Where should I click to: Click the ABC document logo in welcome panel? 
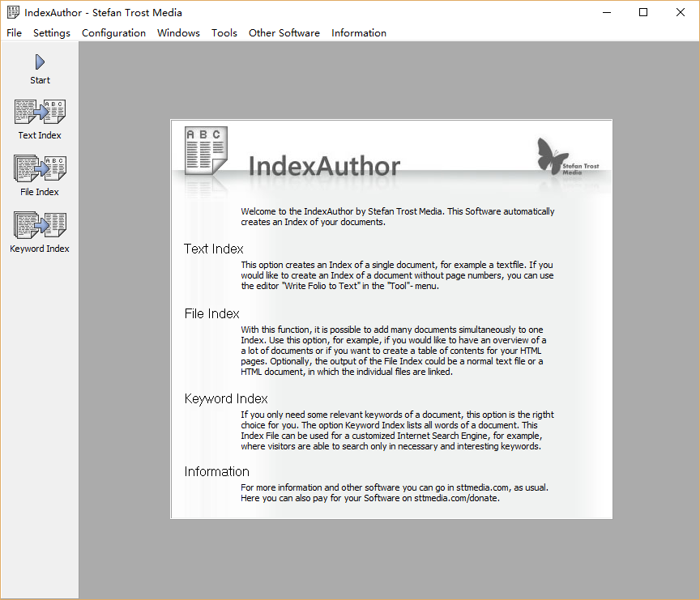coord(207,151)
